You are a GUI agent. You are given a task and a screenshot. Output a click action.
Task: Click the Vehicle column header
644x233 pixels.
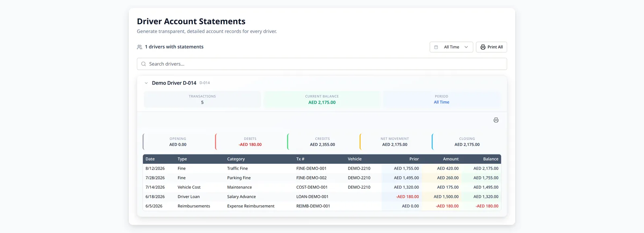pos(355,159)
